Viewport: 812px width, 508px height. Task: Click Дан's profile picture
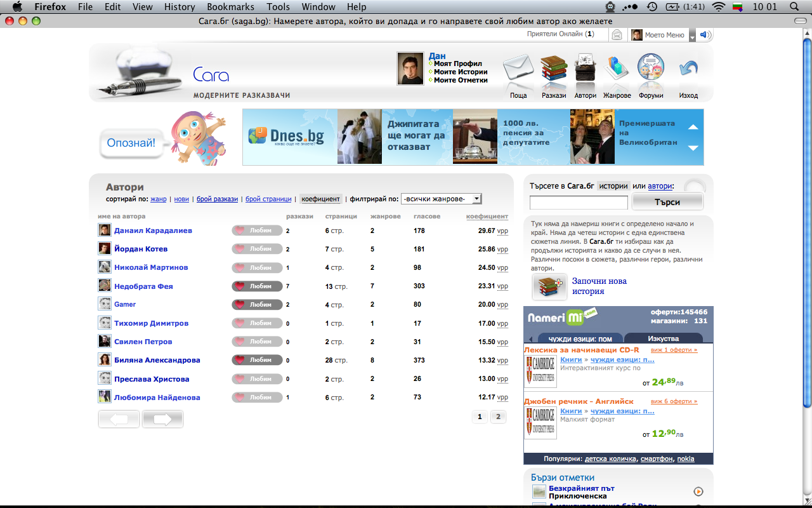[410, 69]
